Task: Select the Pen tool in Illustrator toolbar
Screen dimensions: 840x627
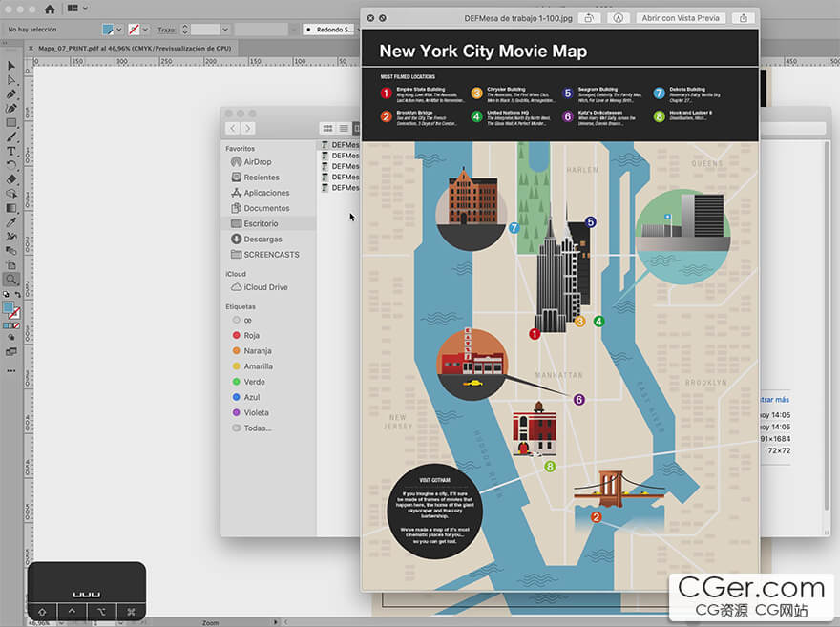Action: pyautogui.click(x=11, y=94)
